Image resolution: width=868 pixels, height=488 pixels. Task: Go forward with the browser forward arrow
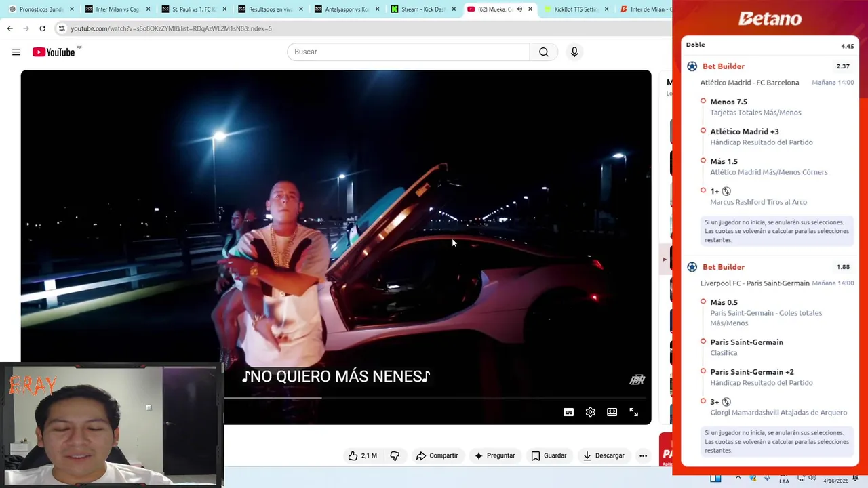26,28
